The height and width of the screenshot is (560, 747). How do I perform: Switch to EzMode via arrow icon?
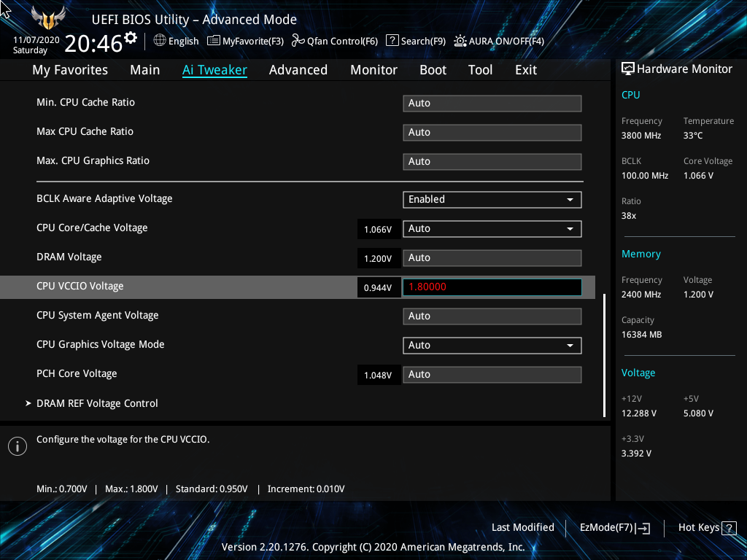click(643, 529)
